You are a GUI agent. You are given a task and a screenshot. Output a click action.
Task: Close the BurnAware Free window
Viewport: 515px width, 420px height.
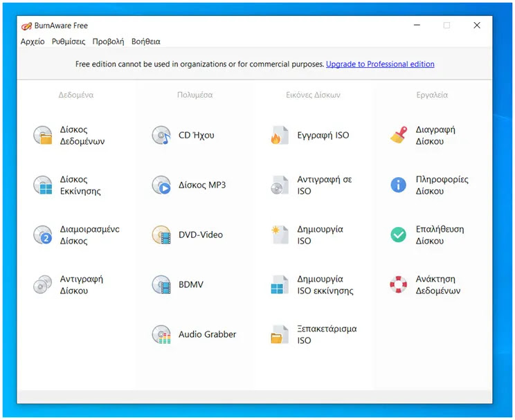[x=477, y=26]
